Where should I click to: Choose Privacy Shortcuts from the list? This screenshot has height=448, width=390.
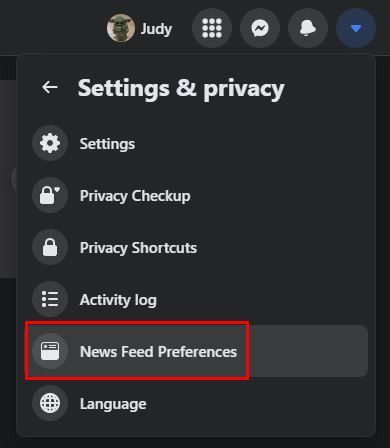click(197, 247)
